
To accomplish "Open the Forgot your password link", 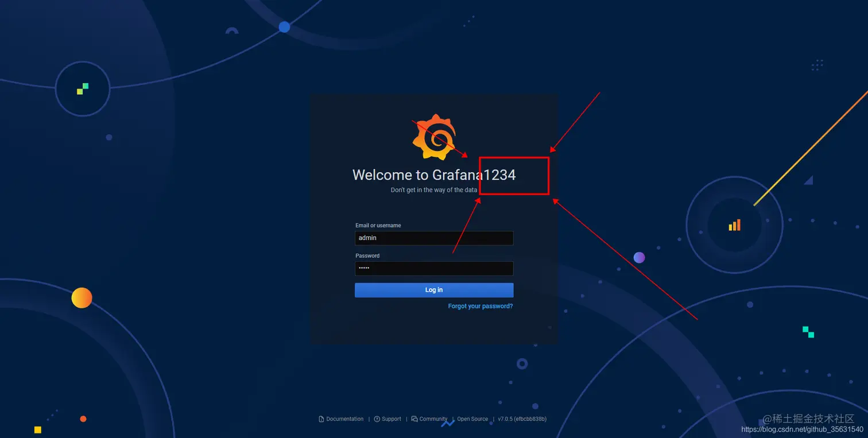I will coord(480,306).
